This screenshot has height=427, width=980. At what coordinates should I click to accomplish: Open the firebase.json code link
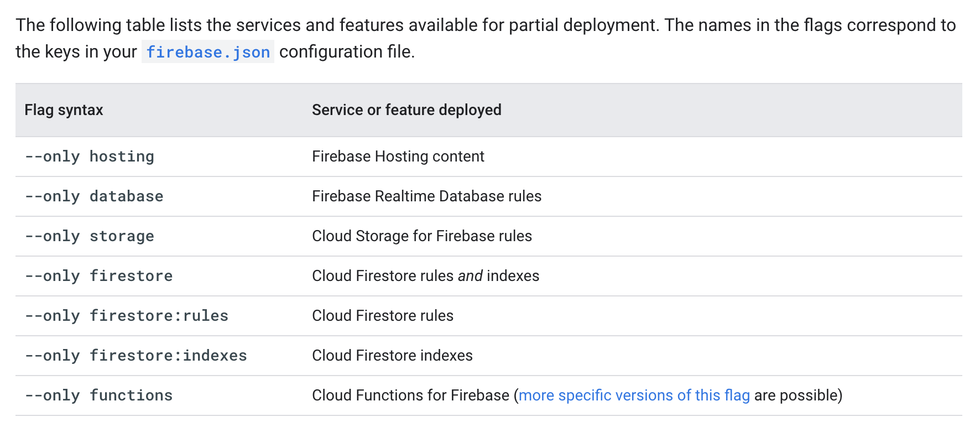tap(208, 52)
